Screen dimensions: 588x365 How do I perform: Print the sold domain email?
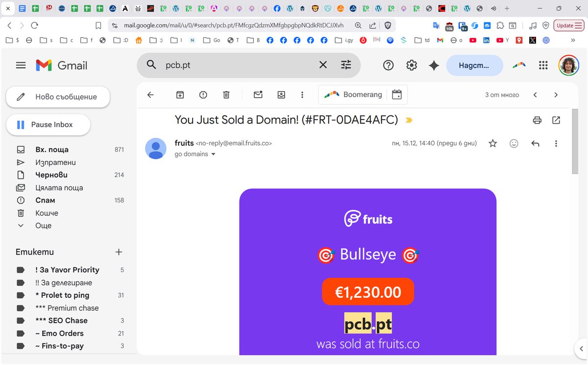tap(537, 120)
